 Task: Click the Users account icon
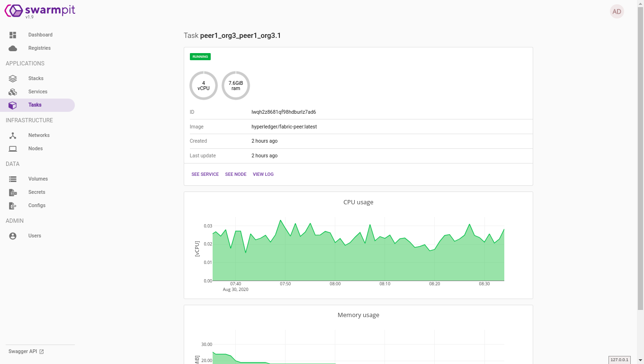[x=13, y=236]
